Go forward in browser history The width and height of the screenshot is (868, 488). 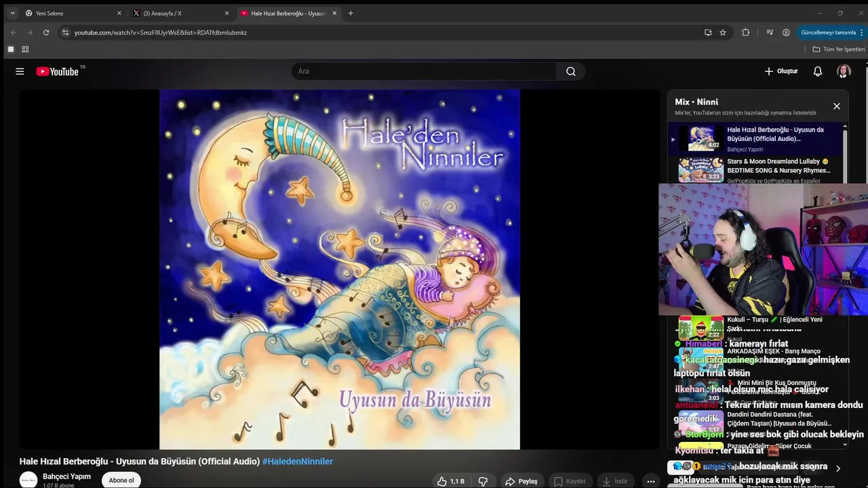tap(30, 33)
